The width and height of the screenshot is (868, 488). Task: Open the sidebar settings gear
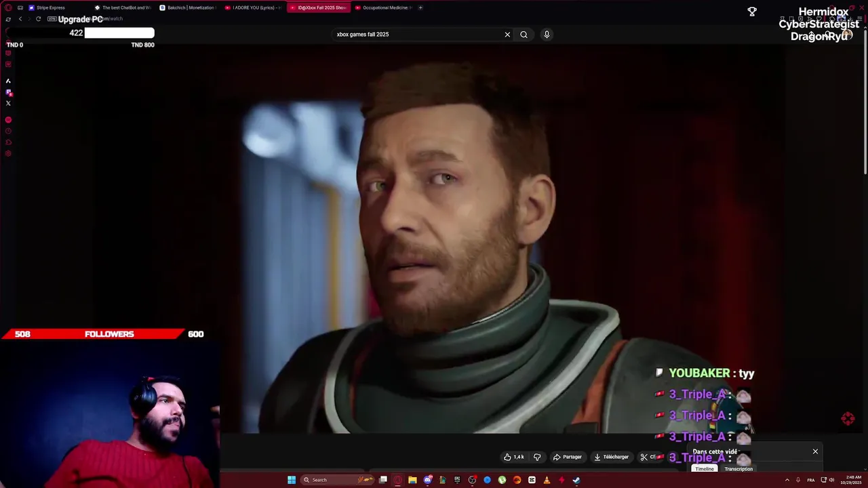[8, 154]
